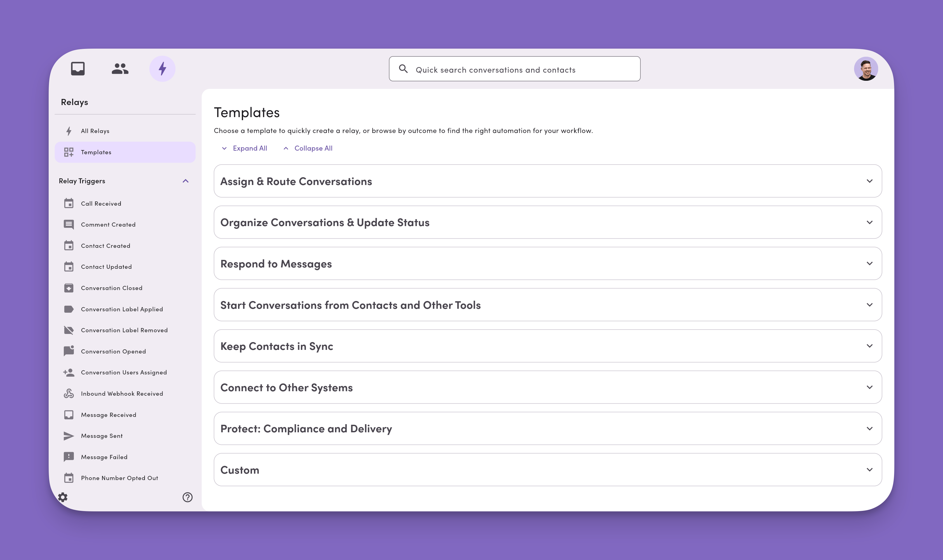Select Templates in the sidebar
Screen dimensions: 943x560
pos(125,152)
